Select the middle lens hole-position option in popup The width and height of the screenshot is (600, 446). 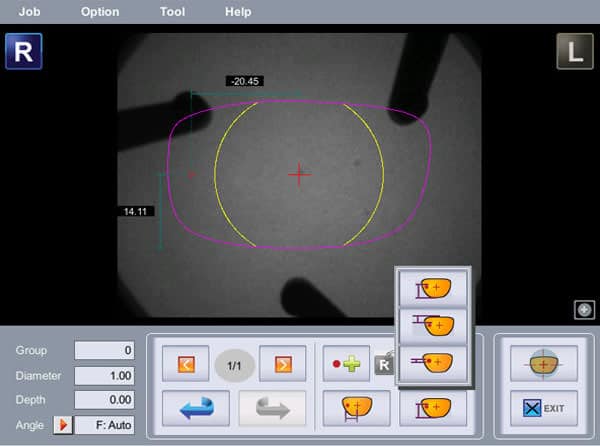(x=432, y=325)
